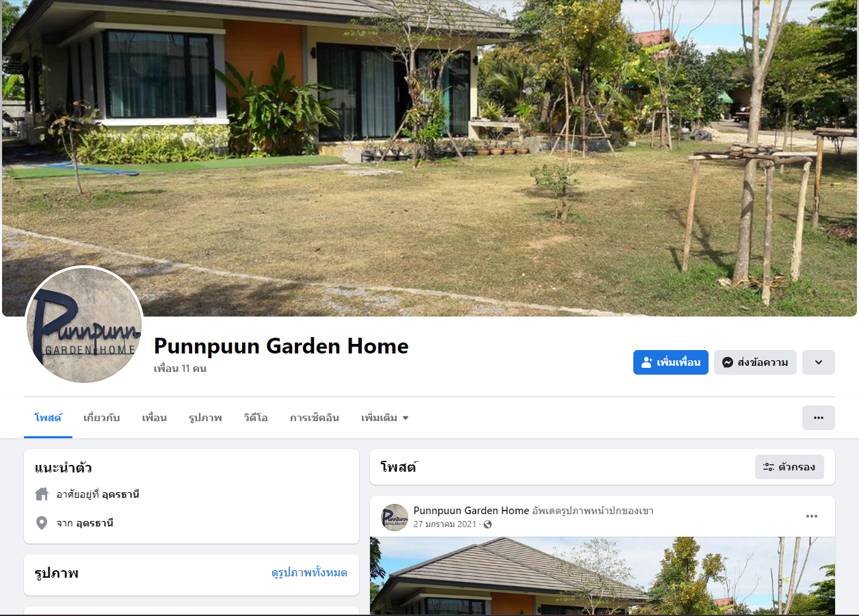This screenshot has width=859, height=616.
Task: Click the Messenger icon in message button
Action: pos(728,362)
